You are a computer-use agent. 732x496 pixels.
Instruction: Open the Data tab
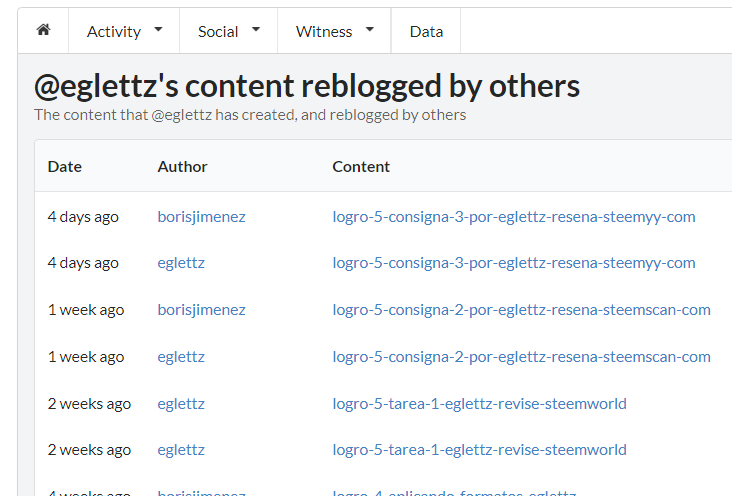pyautogui.click(x=426, y=31)
